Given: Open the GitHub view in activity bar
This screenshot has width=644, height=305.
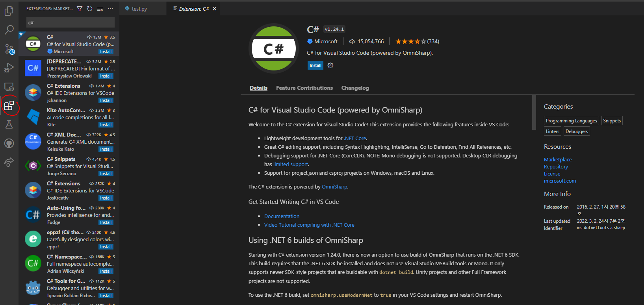Looking at the screenshot, I should pos(9,143).
